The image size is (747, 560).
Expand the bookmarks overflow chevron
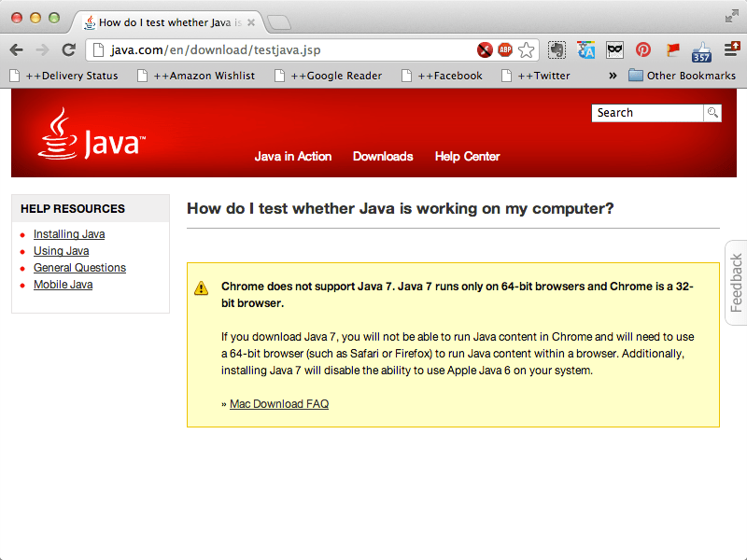tap(613, 76)
